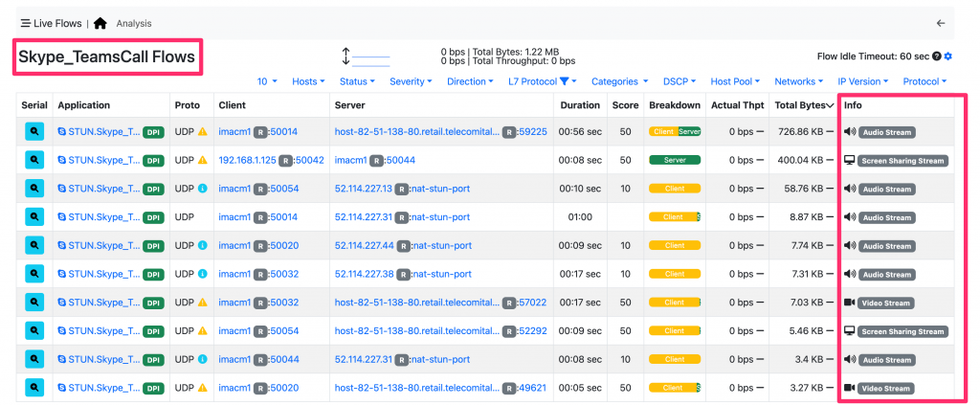Open server port link 59225
The height and width of the screenshot is (405, 980).
point(533,132)
